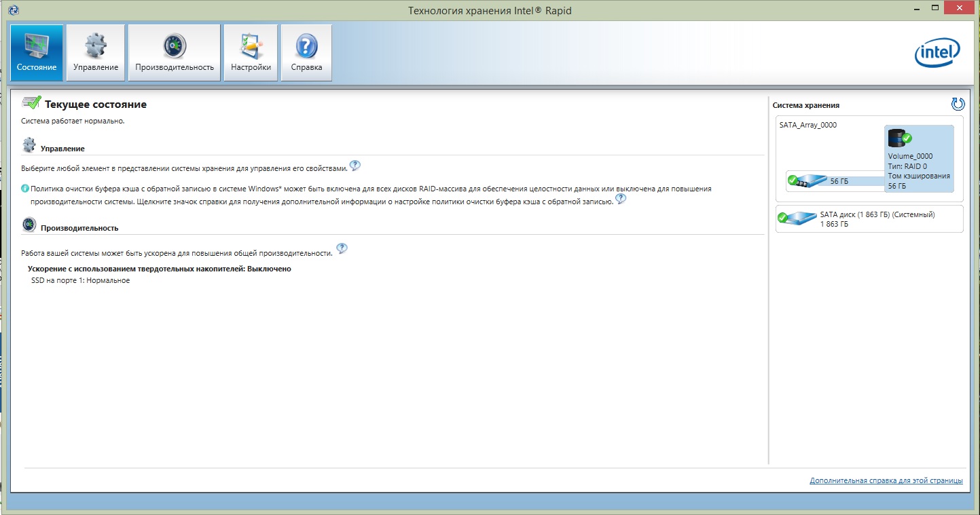Click the 'Выберите любой элемент' instruction text

184,168
